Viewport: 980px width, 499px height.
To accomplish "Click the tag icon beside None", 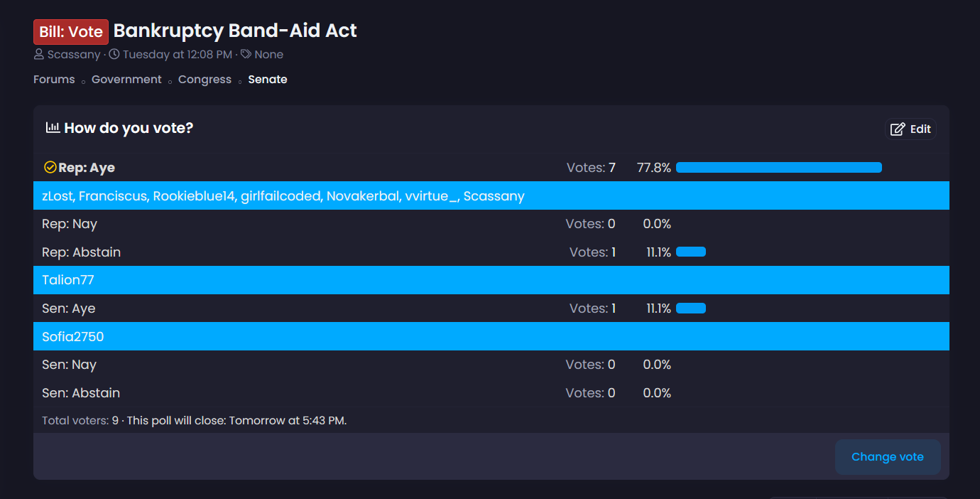I will pos(246,55).
